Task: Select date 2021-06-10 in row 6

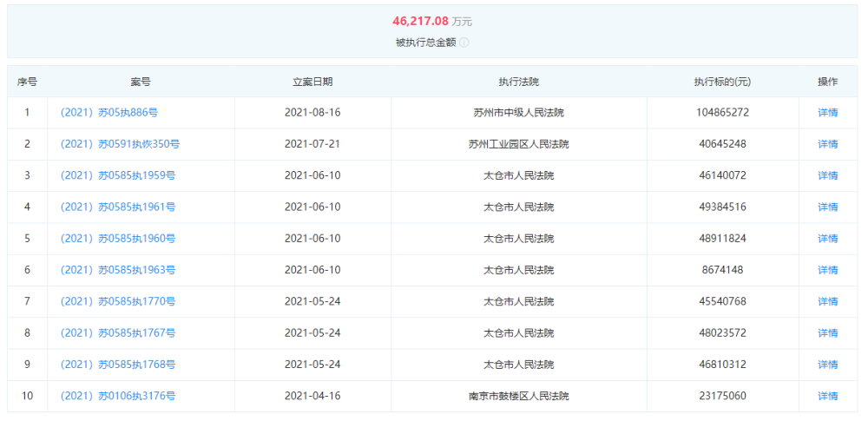Action: (x=312, y=270)
